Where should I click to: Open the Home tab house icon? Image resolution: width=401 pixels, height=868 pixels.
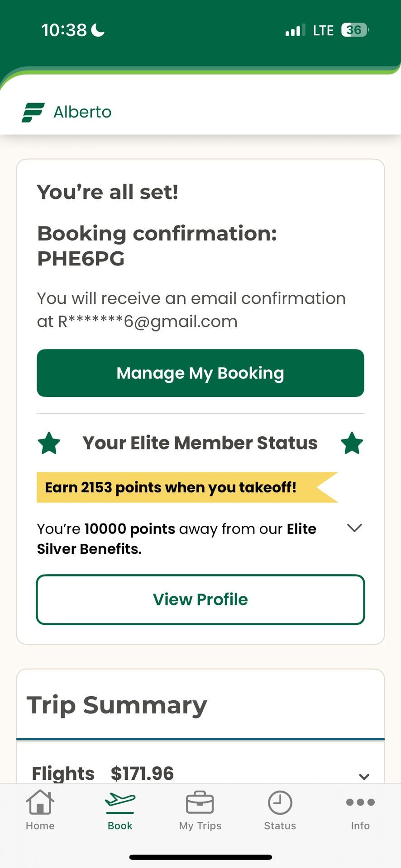(x=40, y=802)
